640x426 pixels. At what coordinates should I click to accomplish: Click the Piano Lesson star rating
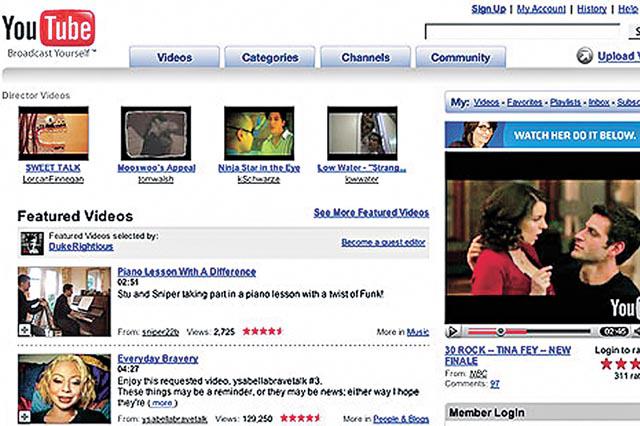[262, 331]
